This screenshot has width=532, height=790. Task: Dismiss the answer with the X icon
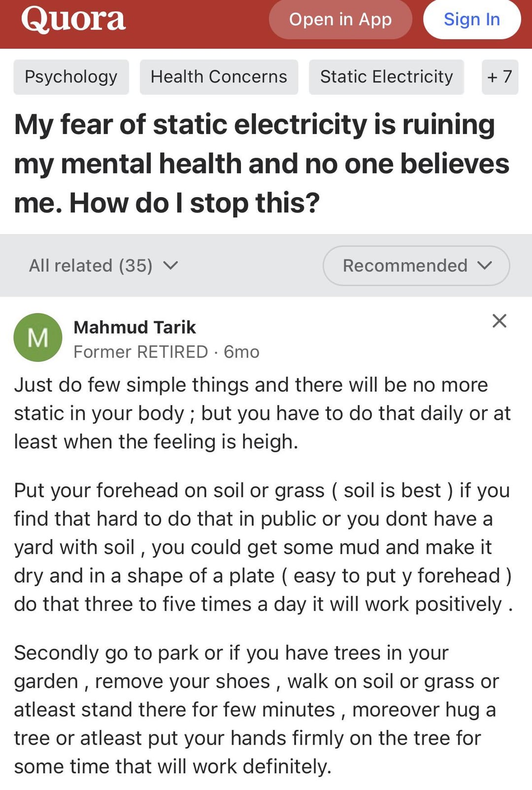tap(499, 321)
